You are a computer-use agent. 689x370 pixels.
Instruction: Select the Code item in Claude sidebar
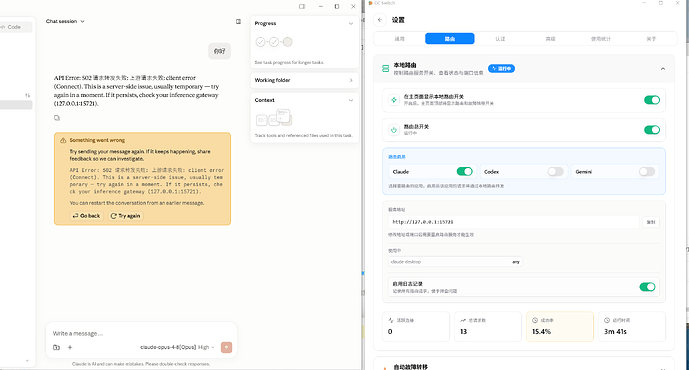pos(15,27)
